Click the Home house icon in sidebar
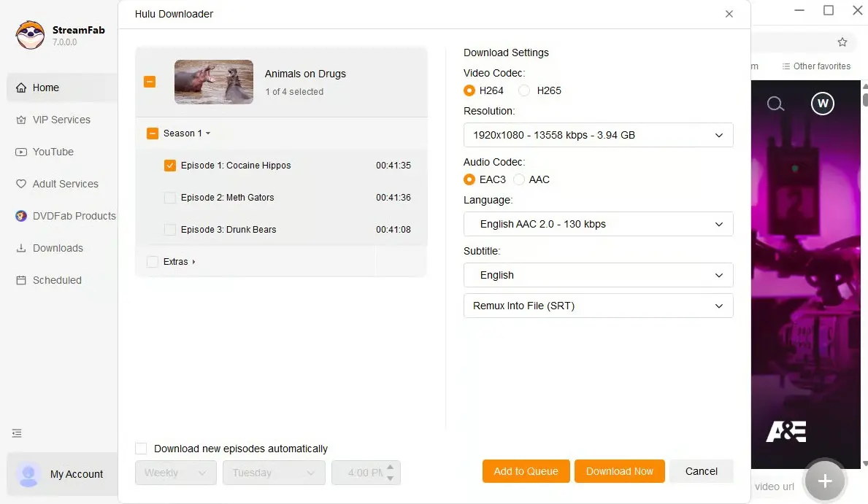 point(21,88)
